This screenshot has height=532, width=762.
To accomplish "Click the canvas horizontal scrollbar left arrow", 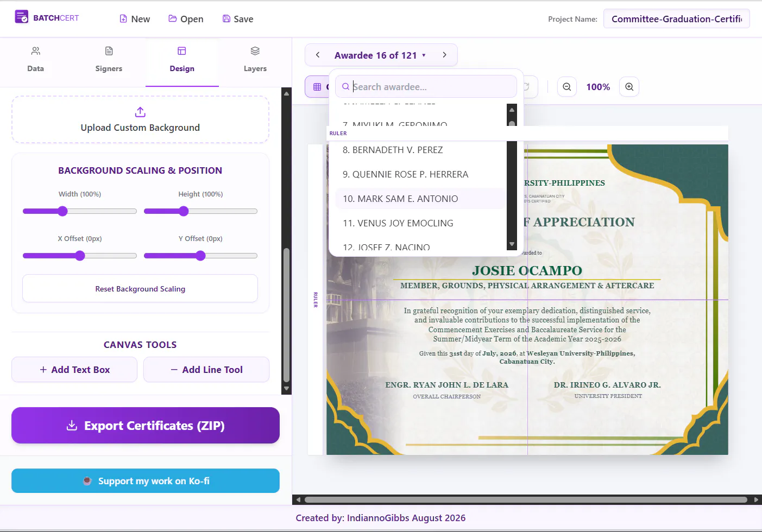I will pos(298,499).
